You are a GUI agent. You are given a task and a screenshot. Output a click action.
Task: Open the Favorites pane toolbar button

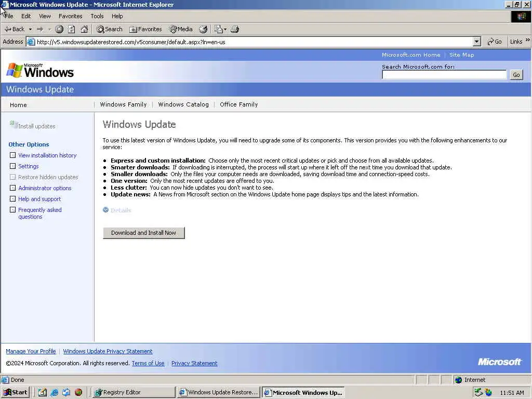click(145, 29)
